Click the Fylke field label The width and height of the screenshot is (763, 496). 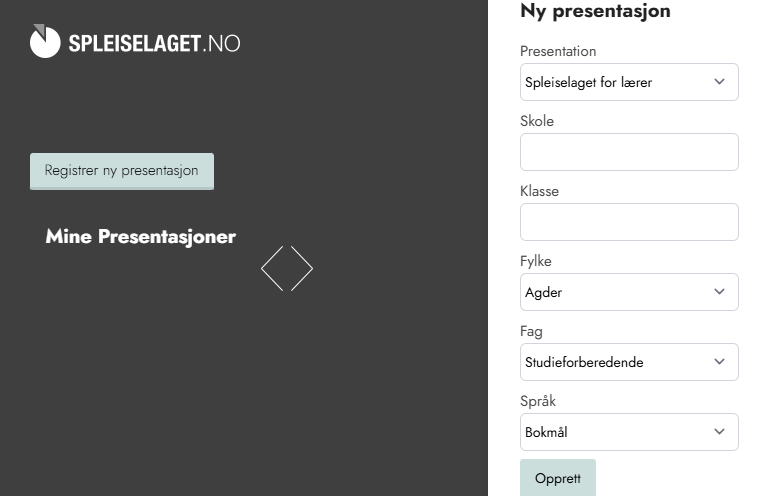pyautogui.click(x=536, y=261)
